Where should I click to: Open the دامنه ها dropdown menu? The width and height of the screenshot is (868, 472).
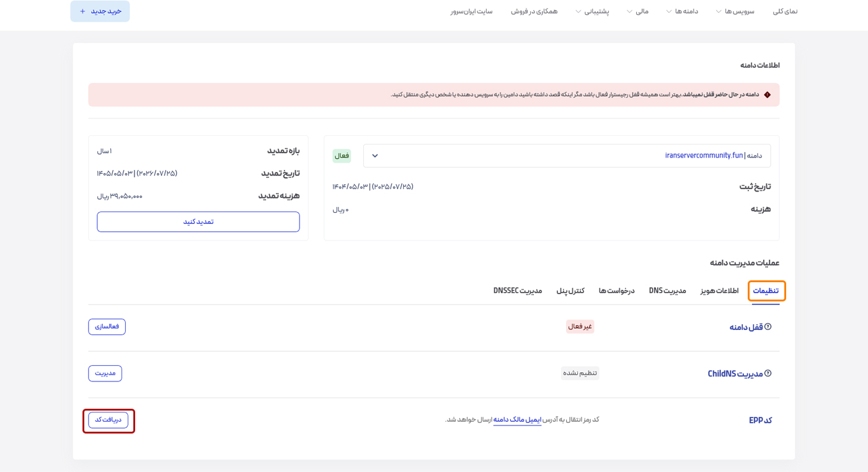tap(682, 11)
